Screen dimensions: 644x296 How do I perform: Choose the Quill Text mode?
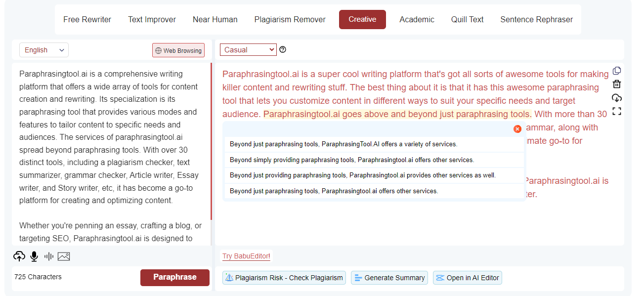coord(468,20)
